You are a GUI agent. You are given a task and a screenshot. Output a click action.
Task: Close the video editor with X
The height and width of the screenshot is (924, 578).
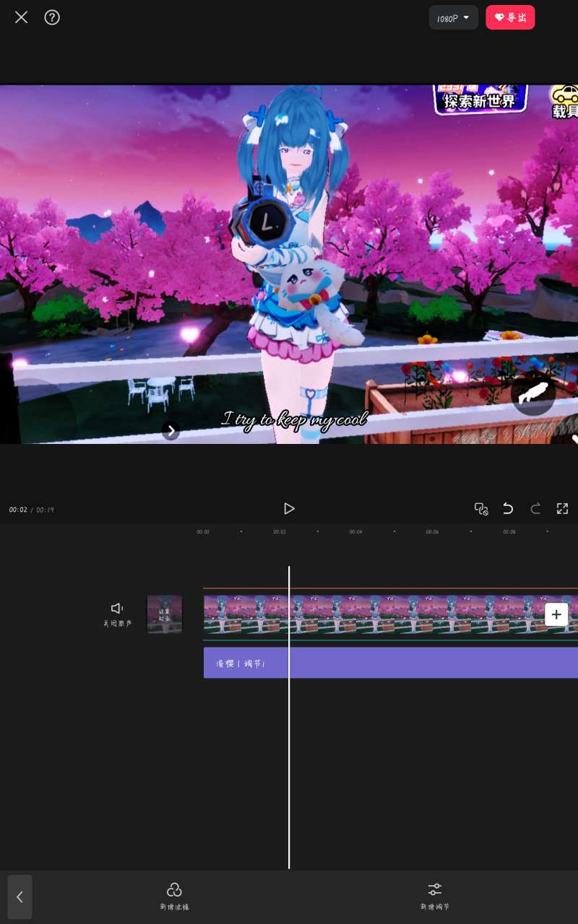(21, 17)
